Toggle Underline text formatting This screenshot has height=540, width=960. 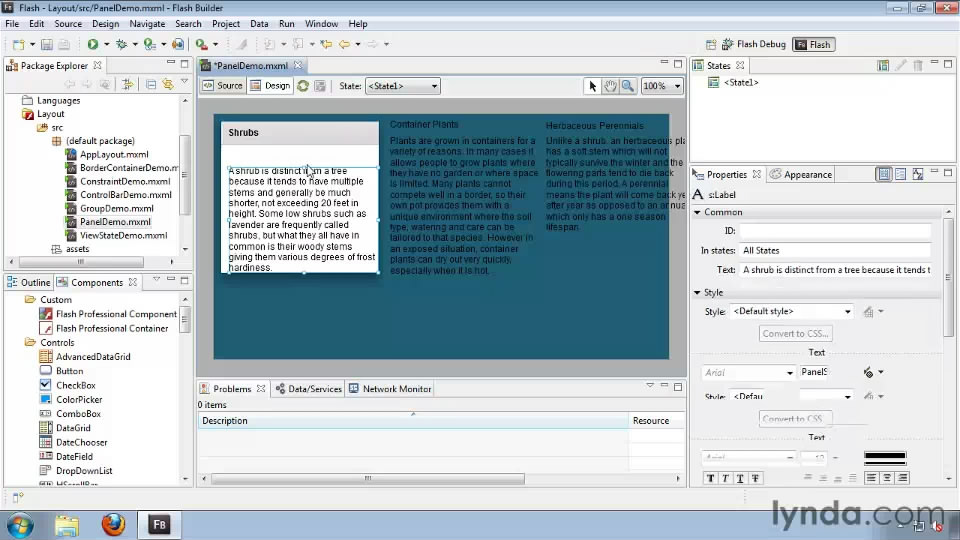(x=740, y=478)
